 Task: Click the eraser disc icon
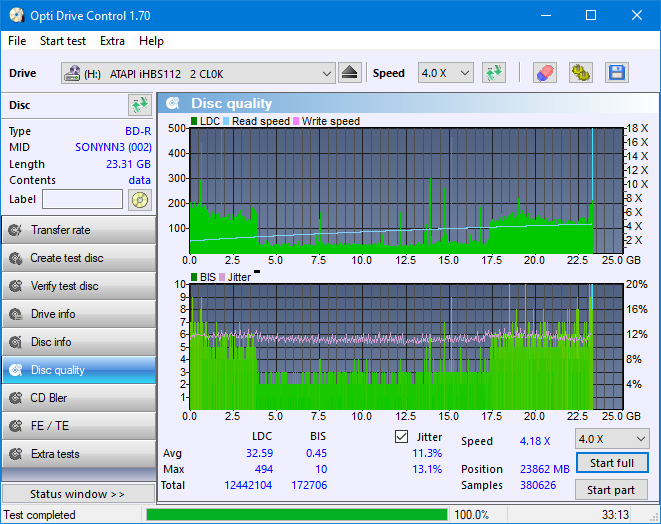point(545,73)
